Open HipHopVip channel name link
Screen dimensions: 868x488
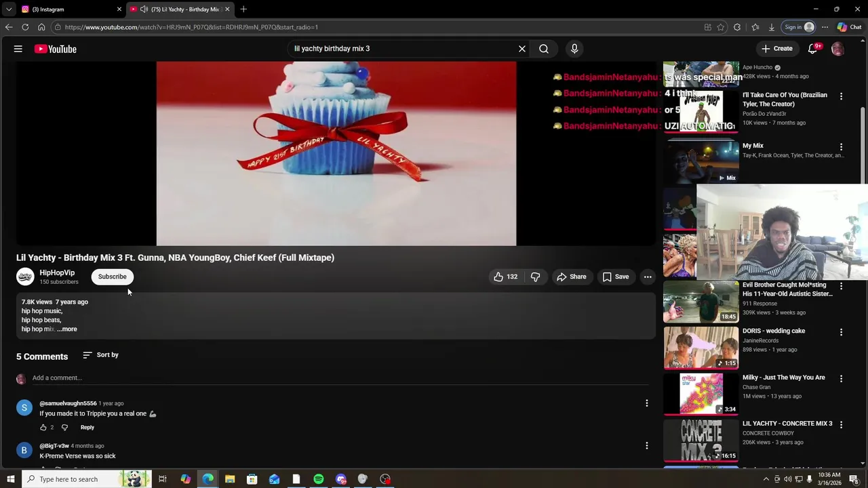[57, 272]
